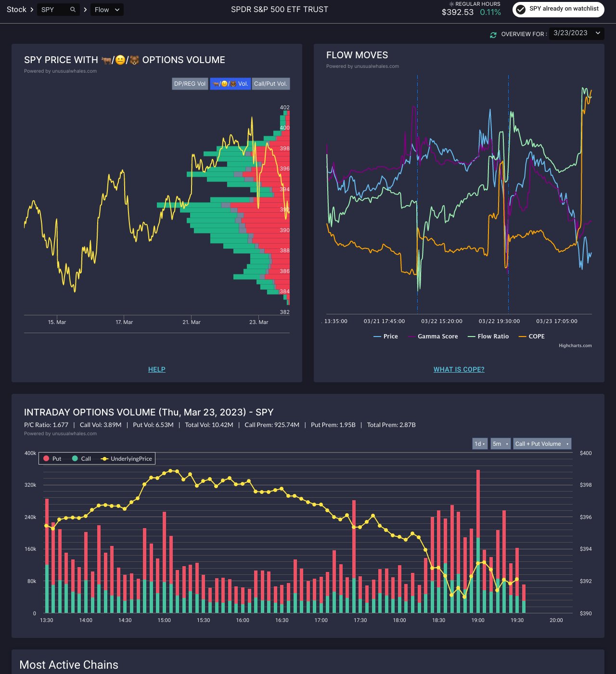Click the 03/21 17:45:00 axis label
Screen dimensions: 616x674
pos(384,322)
